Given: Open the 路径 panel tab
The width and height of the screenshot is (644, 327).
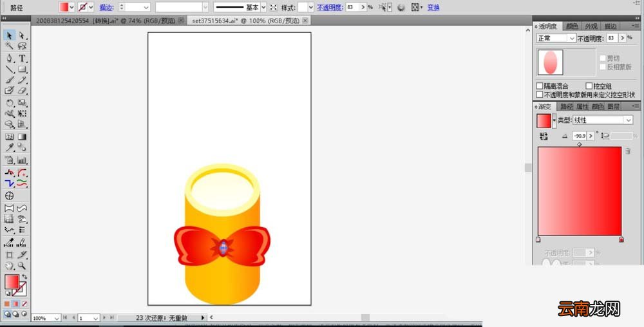Looking at the screenshot, I should point(566,106).
